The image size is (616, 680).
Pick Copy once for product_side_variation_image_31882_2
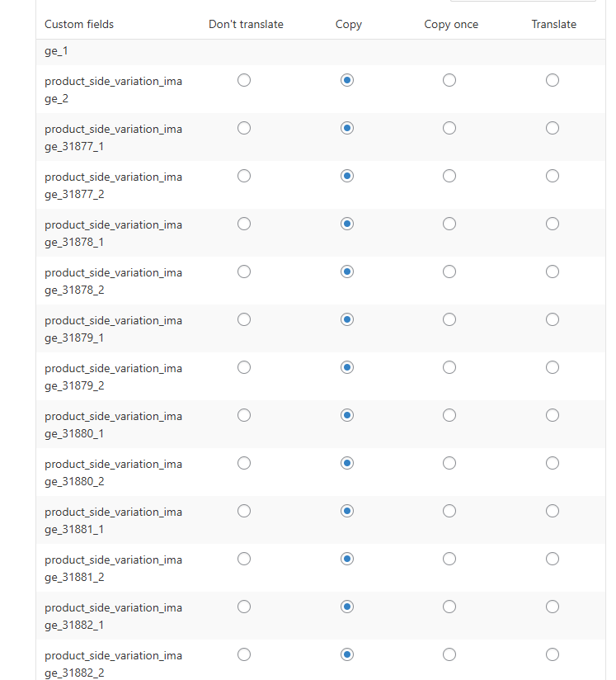click(x=449, y=654)
